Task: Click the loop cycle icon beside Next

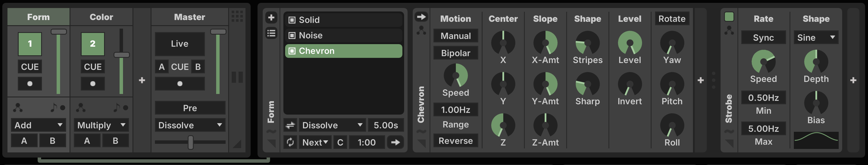Action: click(290, 142)
